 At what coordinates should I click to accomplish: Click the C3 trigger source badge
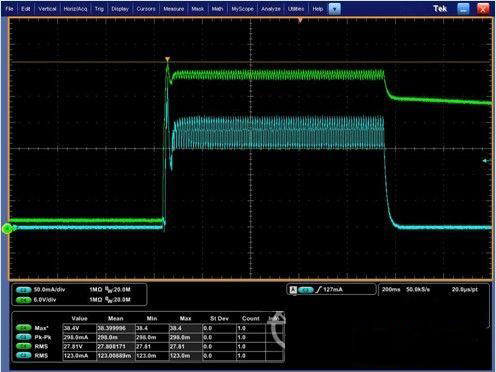[306, 290]
